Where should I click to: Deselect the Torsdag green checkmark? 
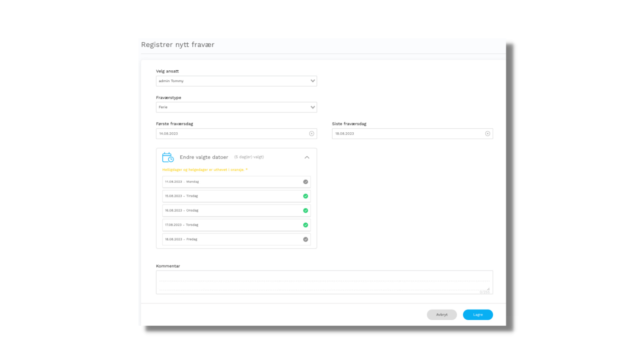(x=305, y=225)
